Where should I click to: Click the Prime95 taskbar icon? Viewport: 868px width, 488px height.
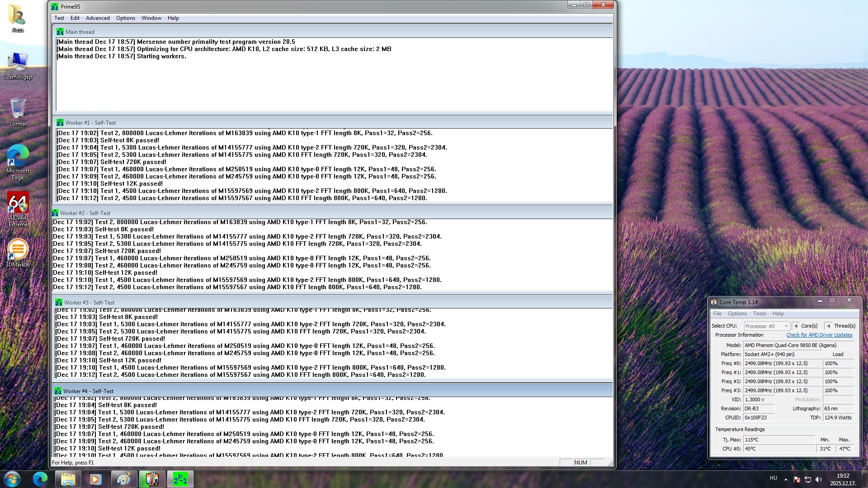(180, 479)
